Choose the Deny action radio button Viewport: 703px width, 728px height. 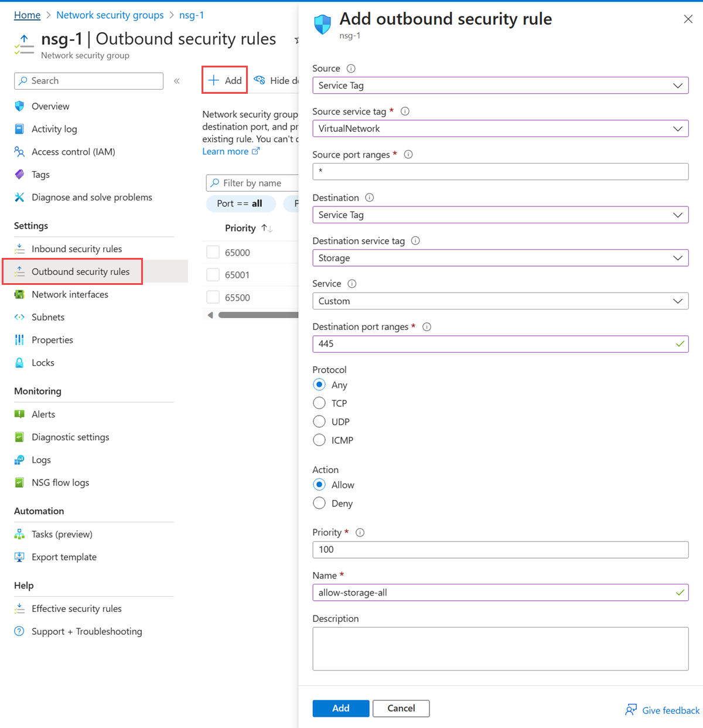[x=319, y=503]
